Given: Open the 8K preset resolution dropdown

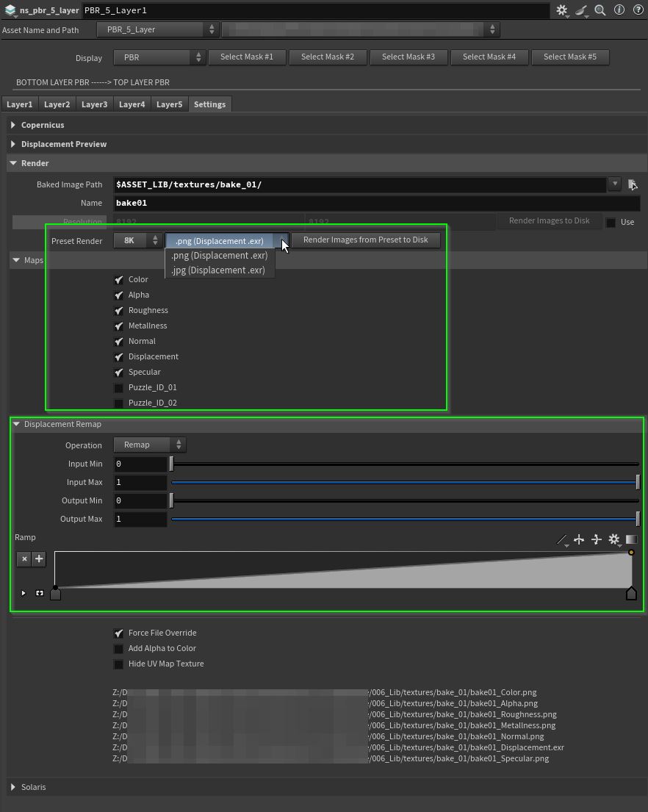Looking at the screenshot, I should [138, 240].
